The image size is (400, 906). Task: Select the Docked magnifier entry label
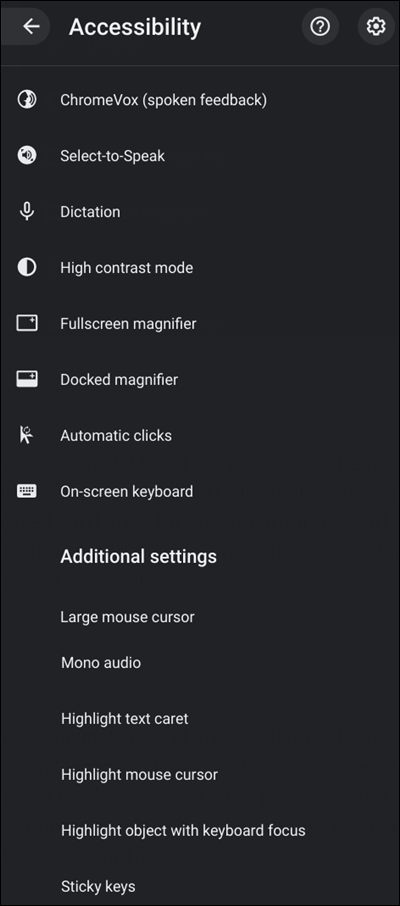point(119,380)
